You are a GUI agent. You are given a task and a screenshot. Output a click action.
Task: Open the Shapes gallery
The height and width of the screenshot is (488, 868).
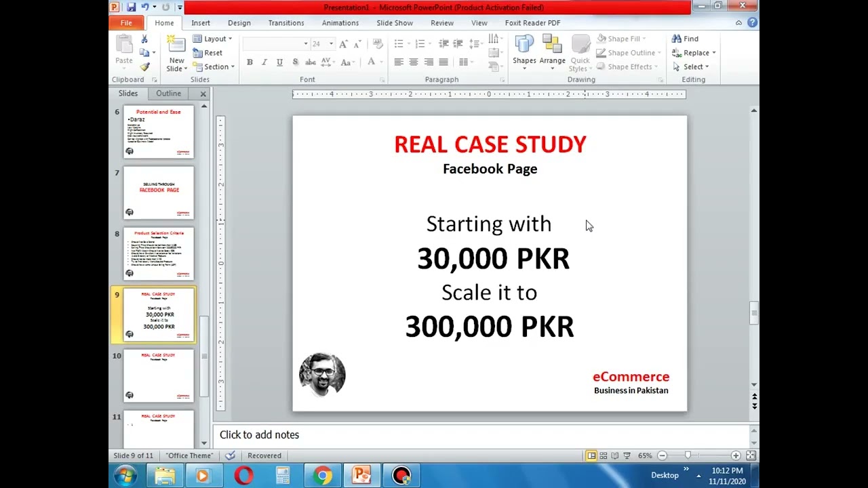pos(524,53)
